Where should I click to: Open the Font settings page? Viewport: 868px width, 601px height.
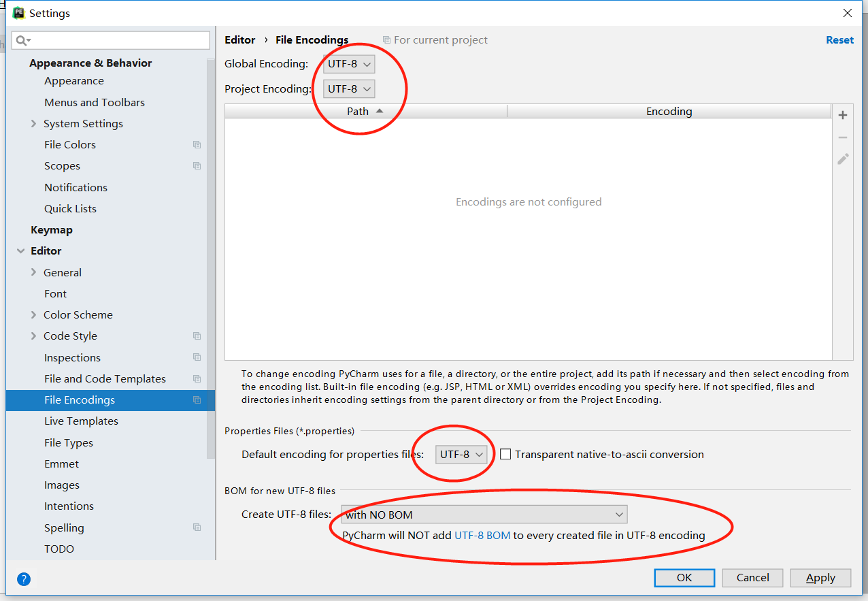coord(55,293)
